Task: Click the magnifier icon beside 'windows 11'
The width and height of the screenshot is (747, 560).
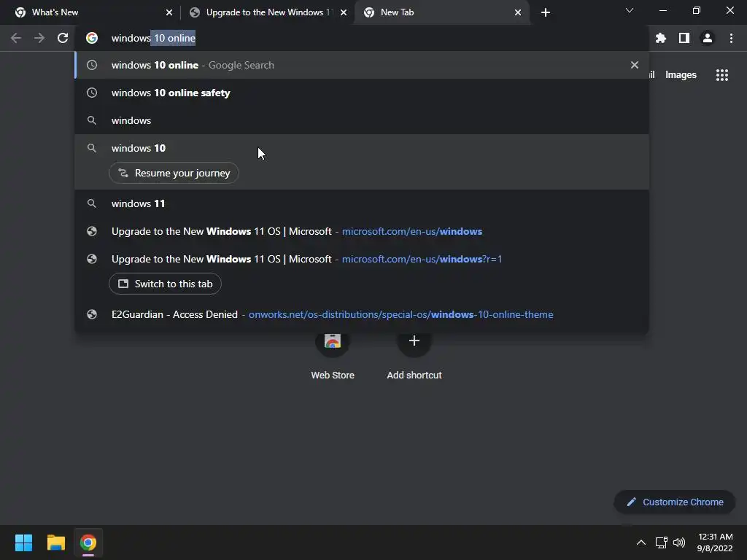Action: pyautogui.click(x=92, y=203)
